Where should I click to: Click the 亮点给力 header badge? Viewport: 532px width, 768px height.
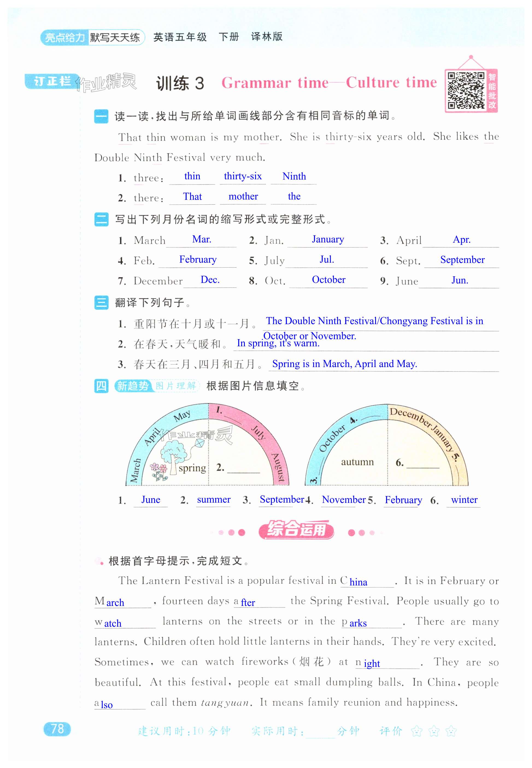[x=65, y=38]
